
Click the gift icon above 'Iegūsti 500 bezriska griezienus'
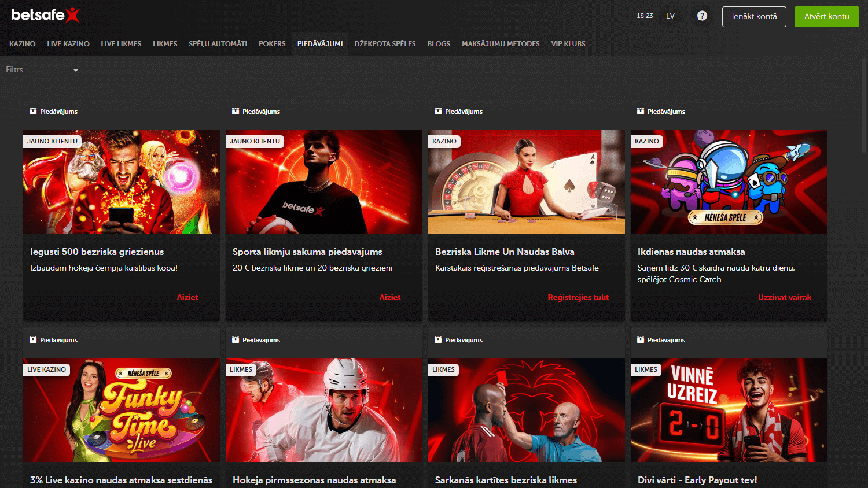tap(32, 111)
